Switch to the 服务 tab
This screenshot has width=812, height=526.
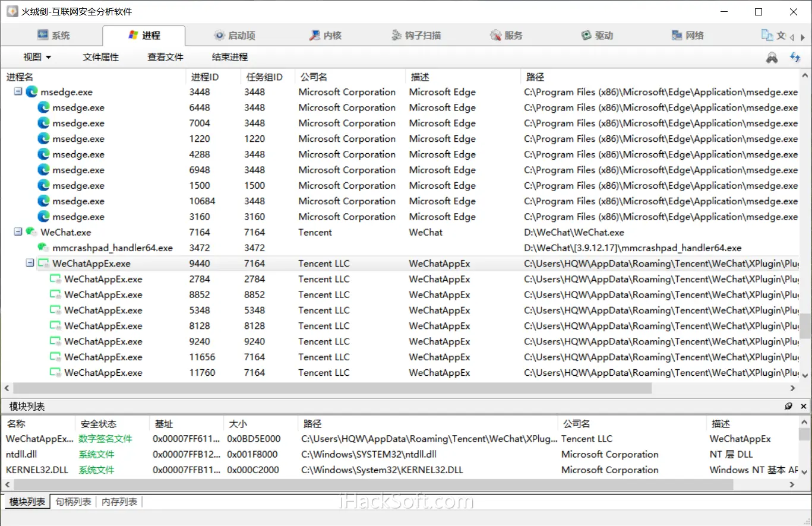pos(507,36)
